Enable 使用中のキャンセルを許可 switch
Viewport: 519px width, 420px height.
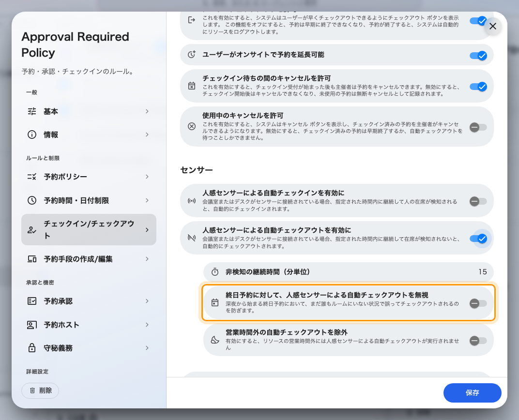tap(478, 127)
